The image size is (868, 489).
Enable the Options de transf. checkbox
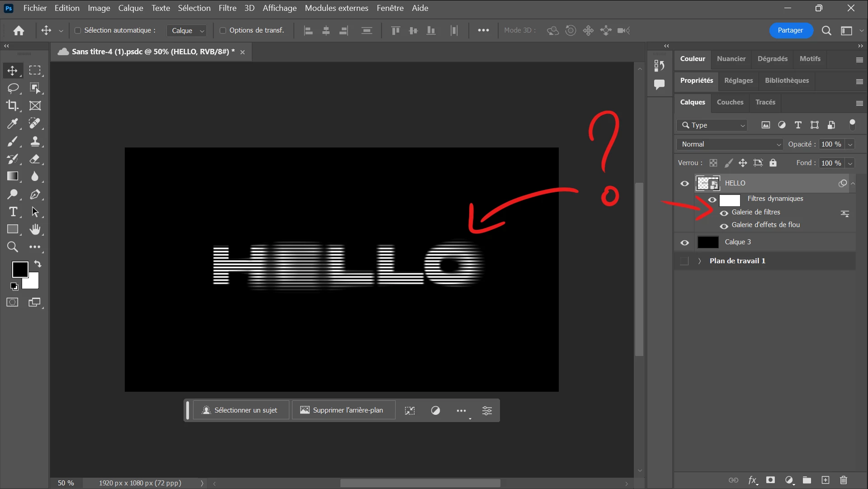(x=223, y=30)
